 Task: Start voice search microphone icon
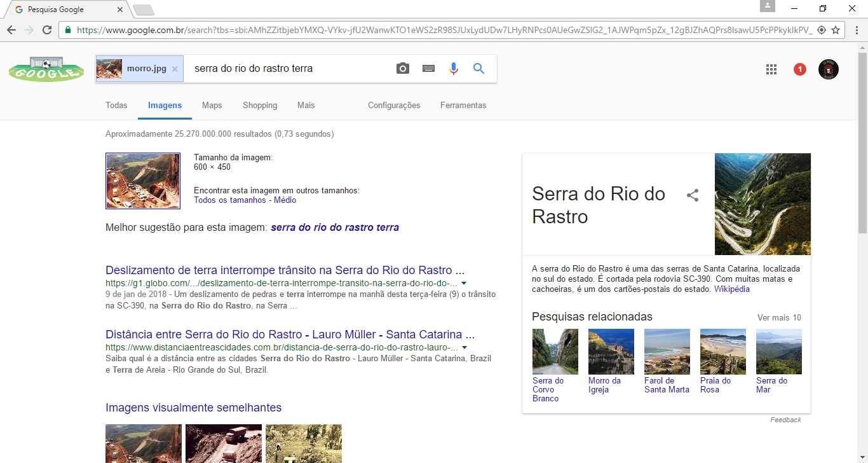453,69
